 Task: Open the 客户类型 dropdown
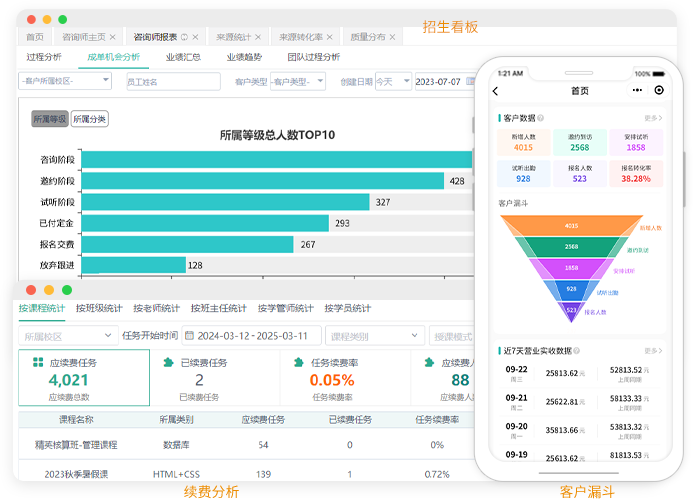click(297, 82)
